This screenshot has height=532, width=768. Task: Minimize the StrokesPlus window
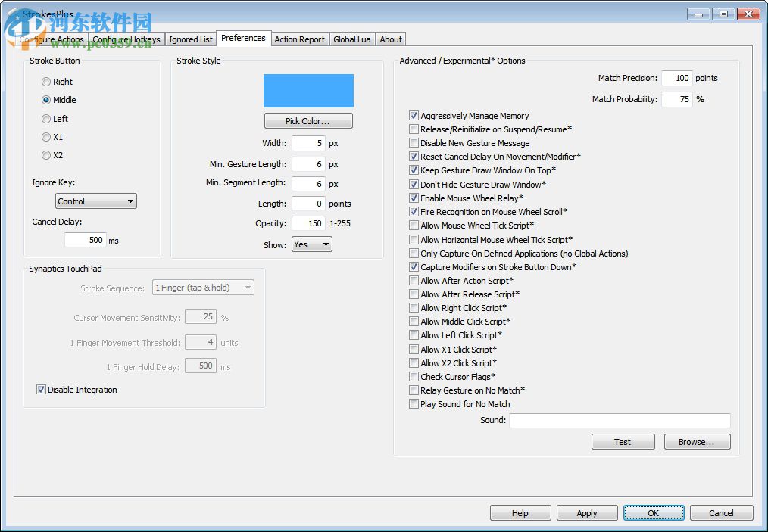tap(698, 14)
